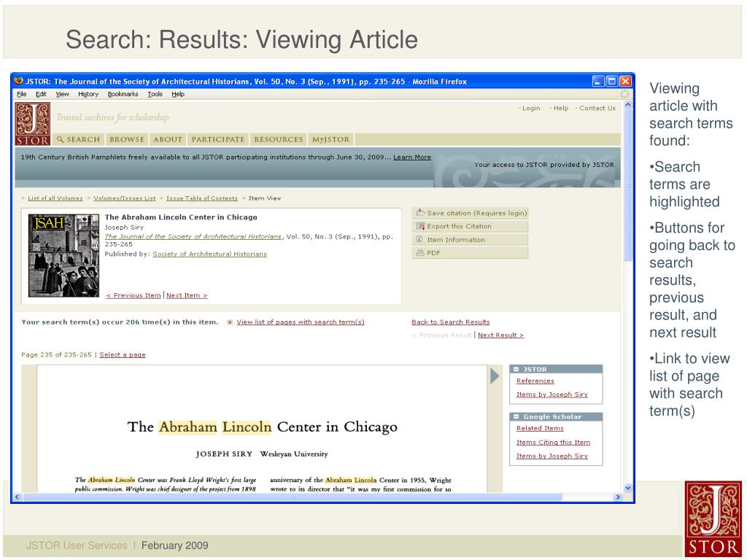Viewport: 747px width, 560px height.
Task: Open the Tools menu
Action: tap(155, 94)
